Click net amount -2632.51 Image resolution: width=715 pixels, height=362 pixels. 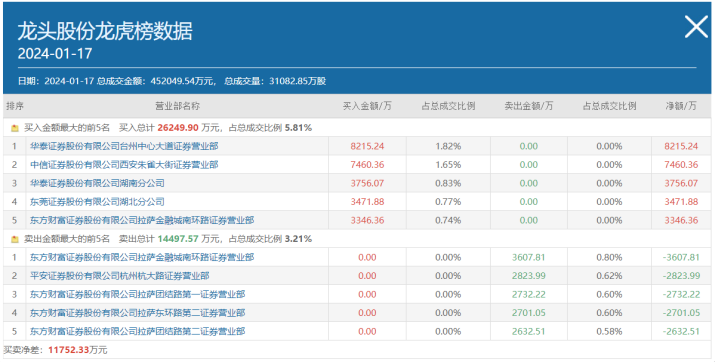click(x=681, y=331)
